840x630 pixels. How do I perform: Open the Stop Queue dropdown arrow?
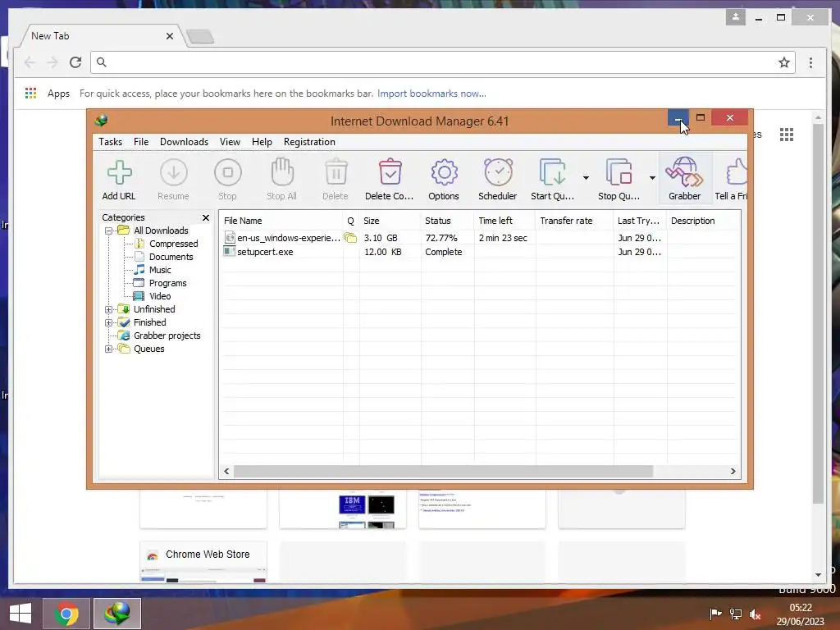click(652, 178)
